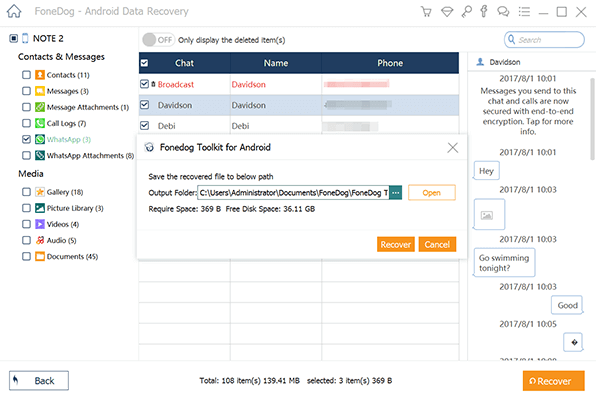Toggle only display deleted items switch
The image size is (596, 398).
[158, 40]
